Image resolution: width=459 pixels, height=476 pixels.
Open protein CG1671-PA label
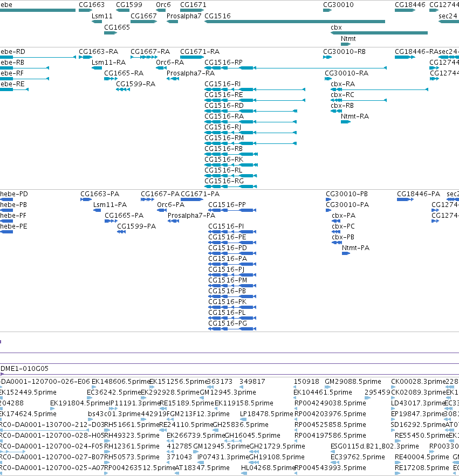(x=200, y=194)
